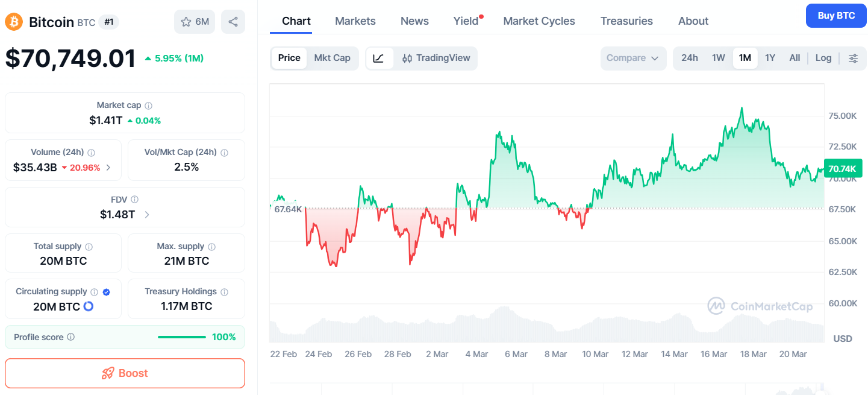Viewport: 868px width, 395px height.
Task: Click the rocket icon on Boost
Action: [x=108, y=373]
